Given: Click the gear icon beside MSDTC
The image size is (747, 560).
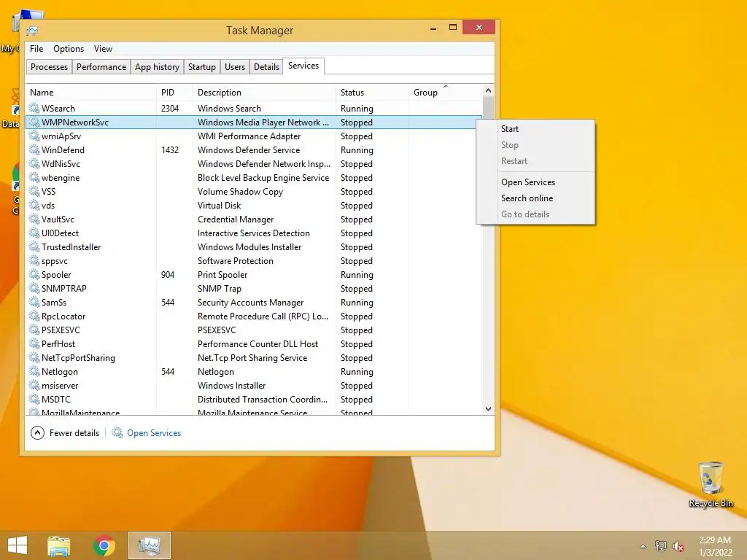Looking at the screenshot, I should point(34,399).
